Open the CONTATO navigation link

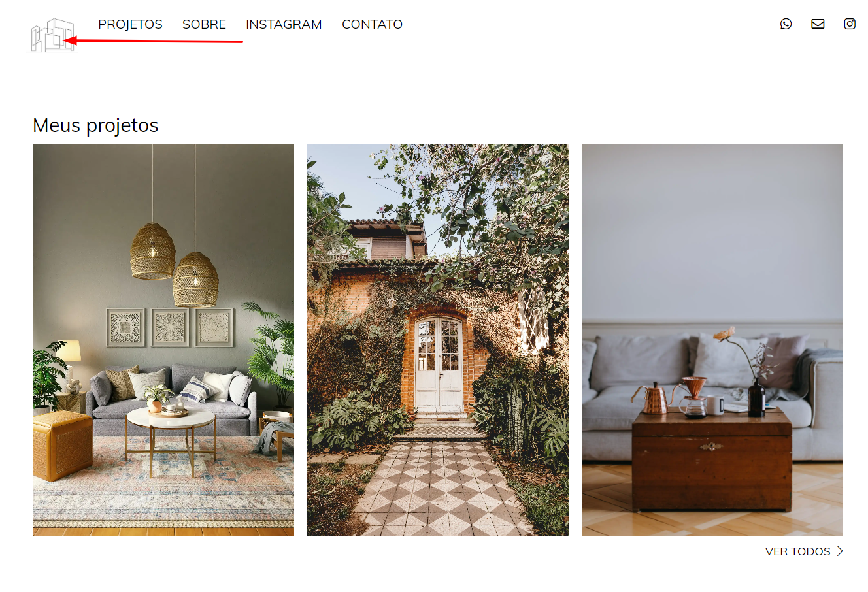point(372,24)
